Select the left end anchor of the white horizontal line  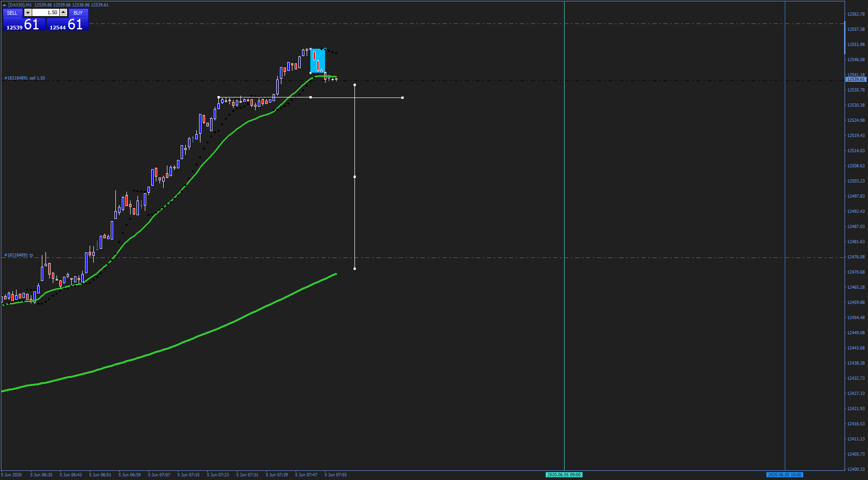[x=218, y=97]
